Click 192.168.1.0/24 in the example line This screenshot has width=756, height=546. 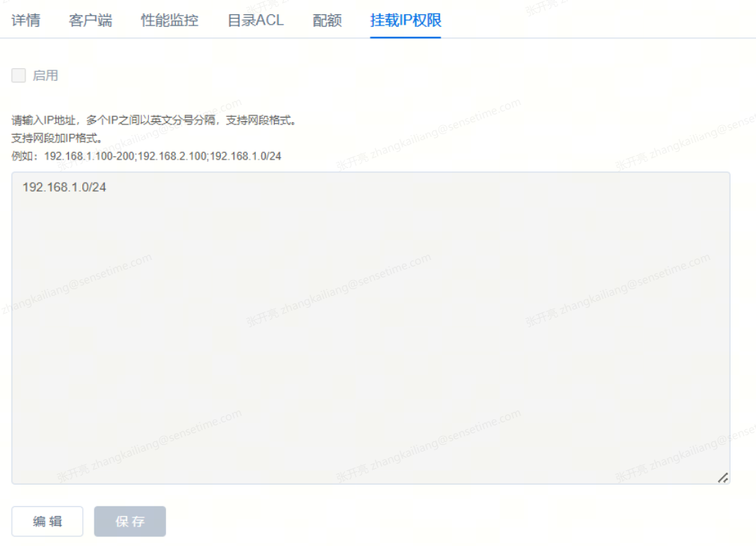point(246,156)
